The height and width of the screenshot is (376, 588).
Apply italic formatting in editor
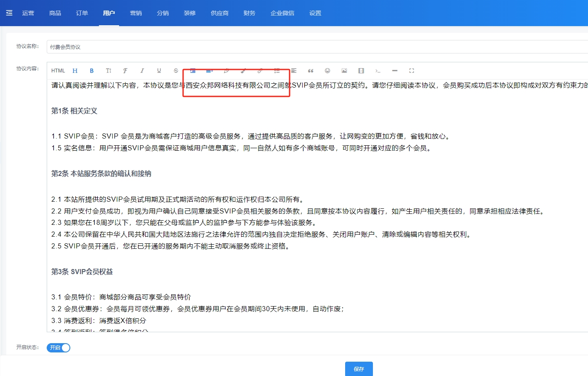142,71
